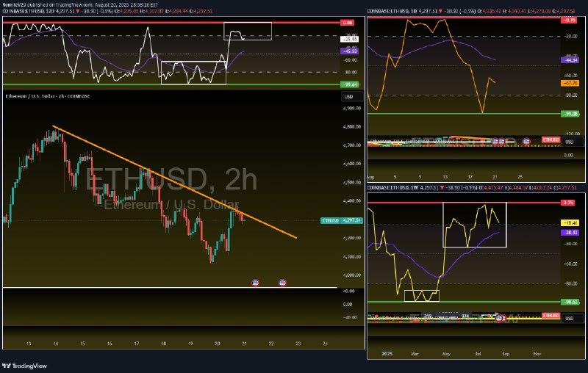Click the purple -44.14 label on the 1D chart
Image resolution: width=588 pixels, height=373 pixels.
point(570,60)
